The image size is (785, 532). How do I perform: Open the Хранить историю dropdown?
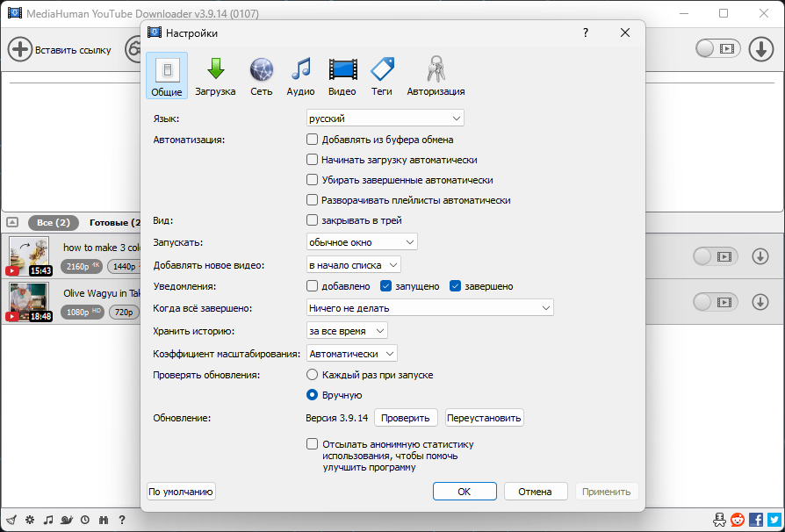pyautogui.click(x=347, y=331)
